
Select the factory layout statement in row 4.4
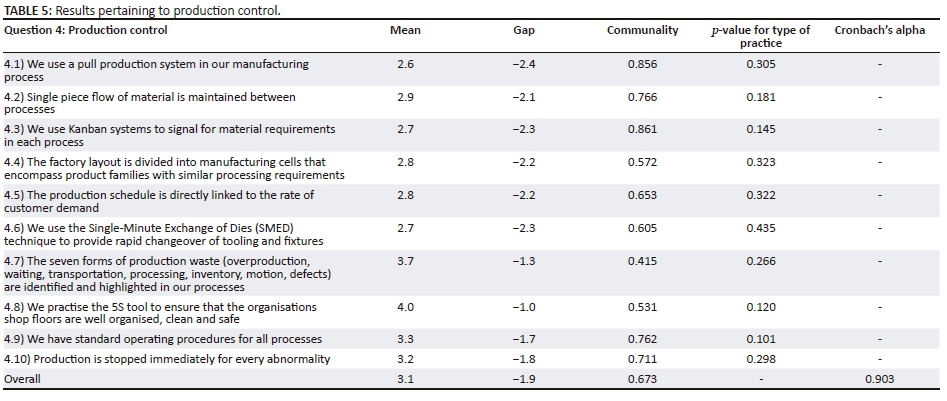(174, 168)
